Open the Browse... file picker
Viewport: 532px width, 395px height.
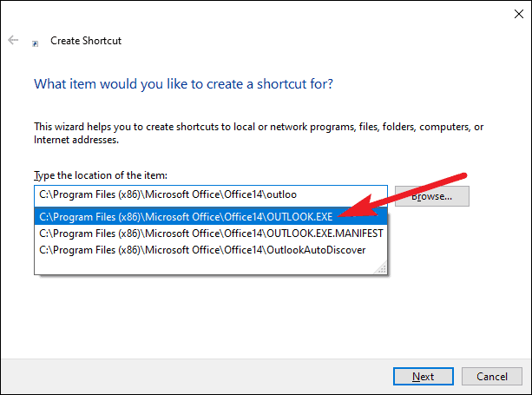tap(432, 196)
